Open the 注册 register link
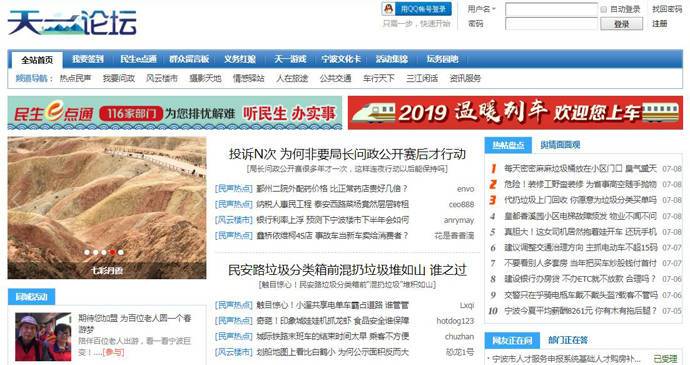The width and height of the screenshot is (690, 365). [x=659, y=24]
